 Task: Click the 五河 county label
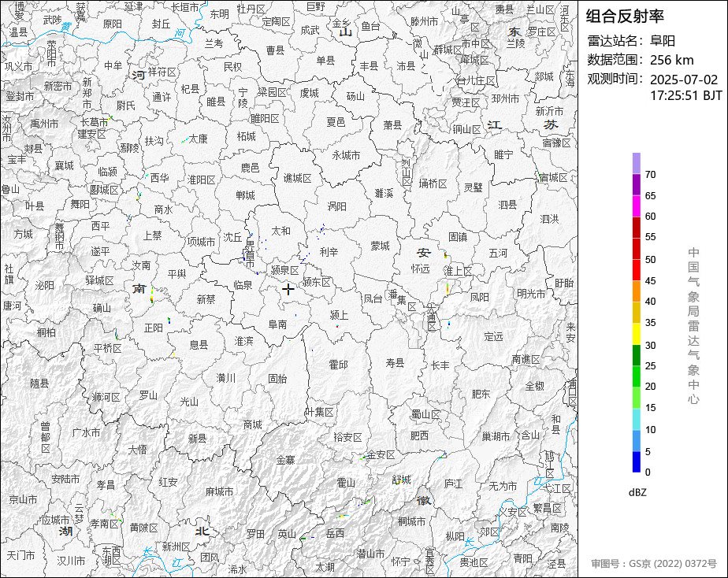498,253
